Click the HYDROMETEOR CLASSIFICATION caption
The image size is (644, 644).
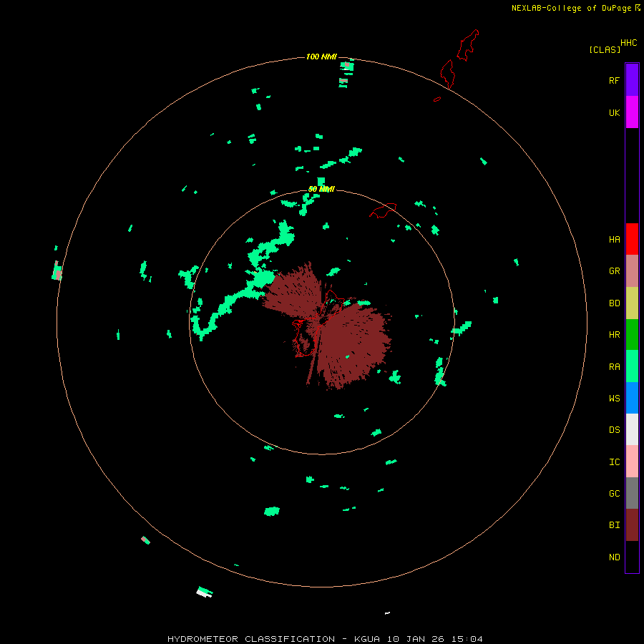click(251, 639)
